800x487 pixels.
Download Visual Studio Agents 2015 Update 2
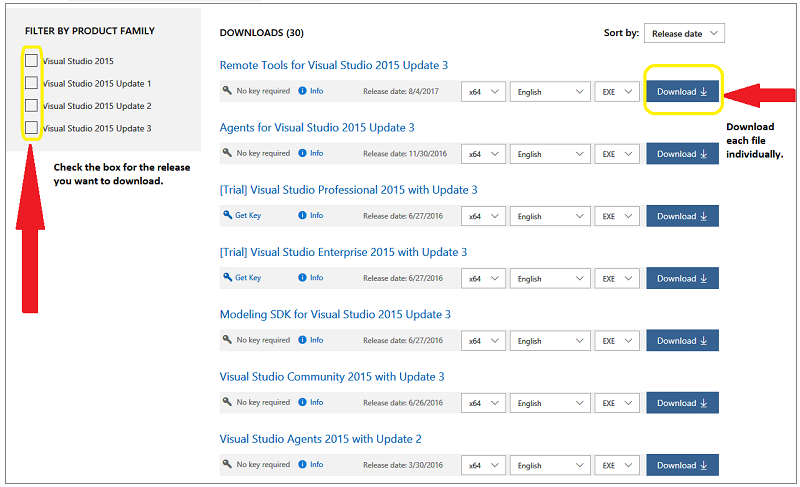point(682,465)
